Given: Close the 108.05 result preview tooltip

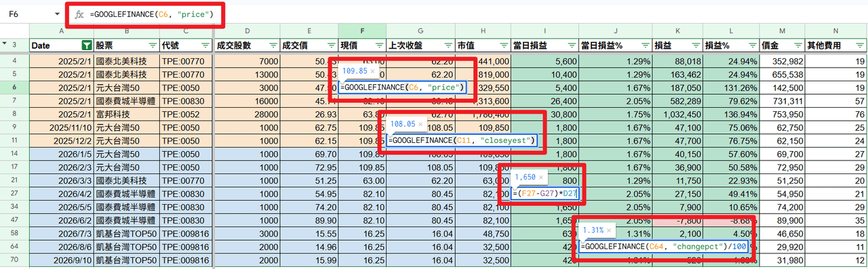Looking at the screenshot, I should (420, 125).
